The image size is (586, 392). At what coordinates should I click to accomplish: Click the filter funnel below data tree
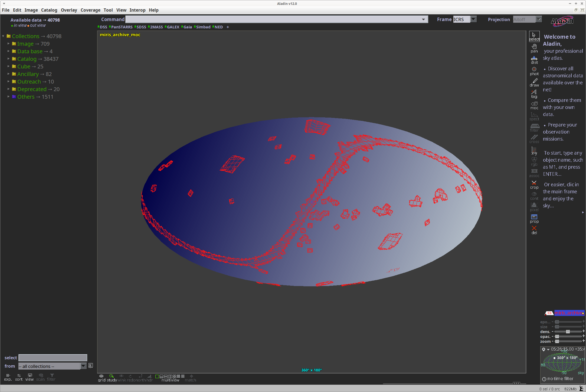pyautogui.click(x=51, y=377)
